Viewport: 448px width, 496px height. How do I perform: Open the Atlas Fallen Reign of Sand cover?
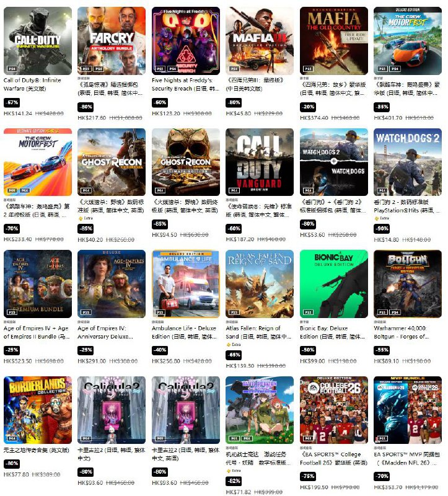pos(260,284)
